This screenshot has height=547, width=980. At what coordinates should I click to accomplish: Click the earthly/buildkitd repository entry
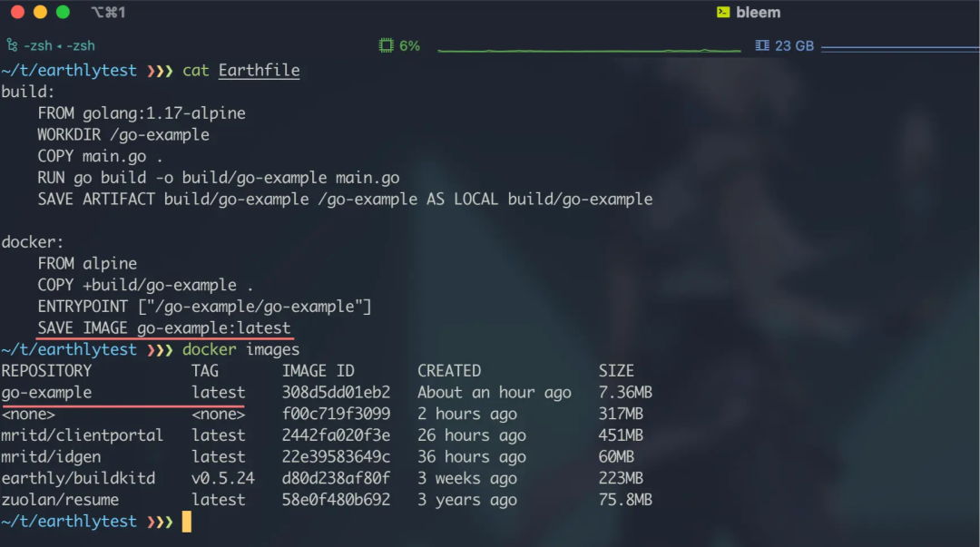78,479
